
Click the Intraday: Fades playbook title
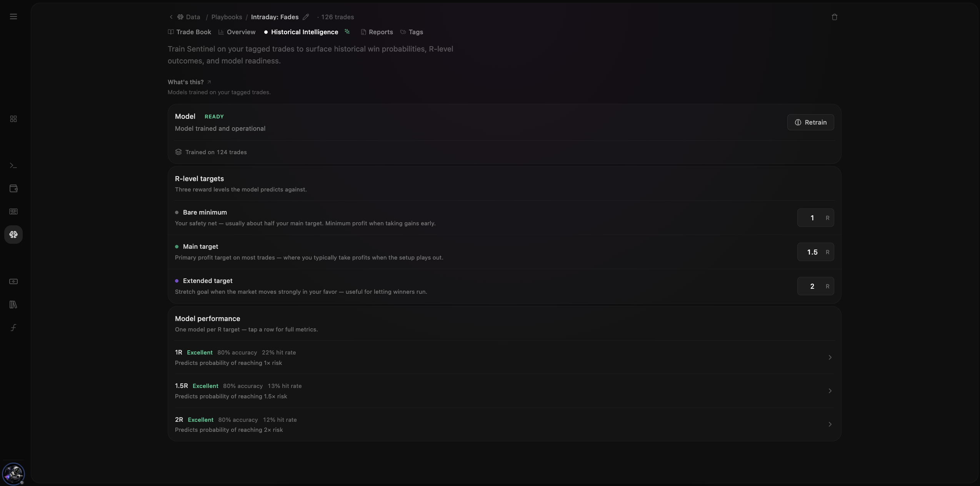coord(275,17)
